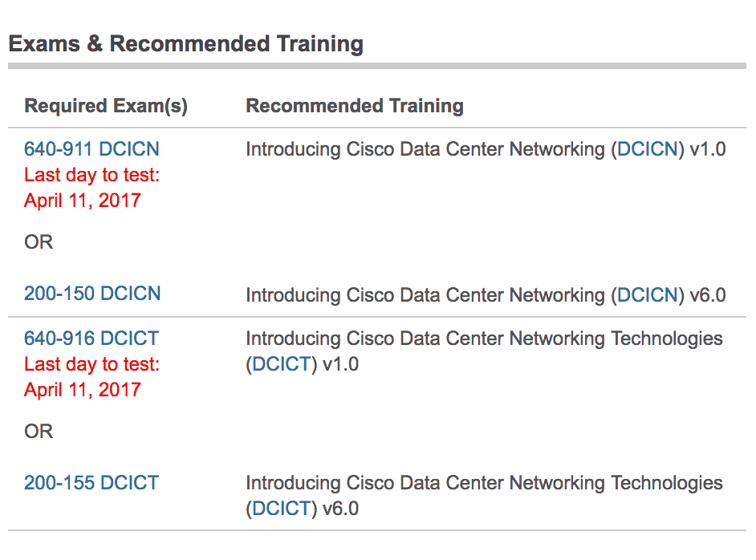Click the OR text above 200-150 DCICN

pyautogui.click(x=39, y=242)
